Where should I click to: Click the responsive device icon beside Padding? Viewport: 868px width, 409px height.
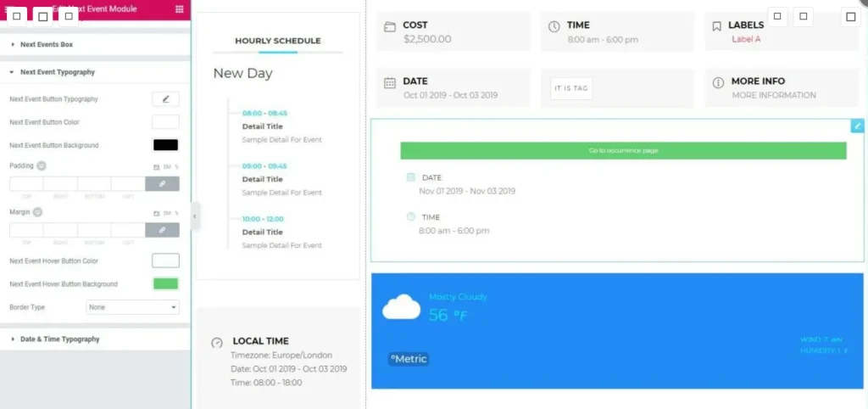(41, 165)
